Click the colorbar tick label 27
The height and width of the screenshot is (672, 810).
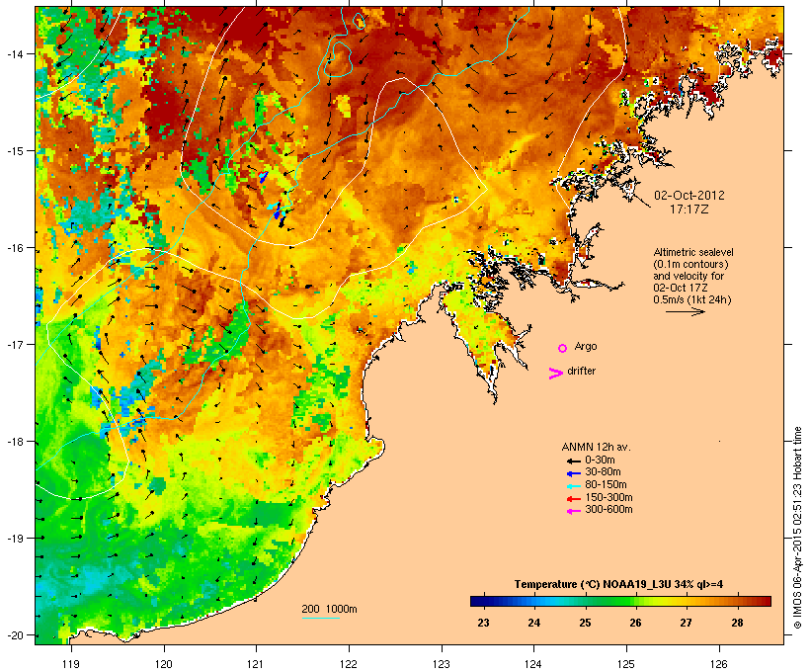click(686, 623)
